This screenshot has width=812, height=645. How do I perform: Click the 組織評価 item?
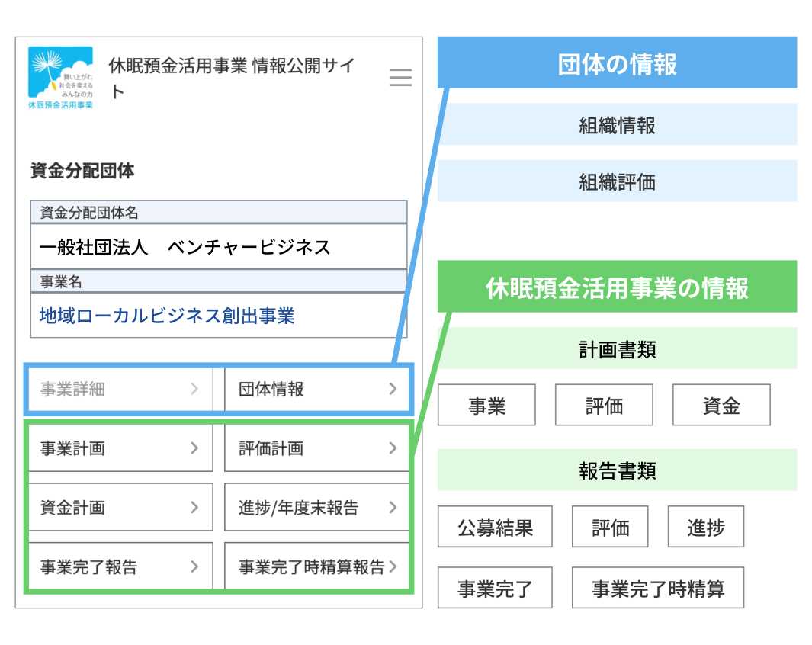pos(616,181)
